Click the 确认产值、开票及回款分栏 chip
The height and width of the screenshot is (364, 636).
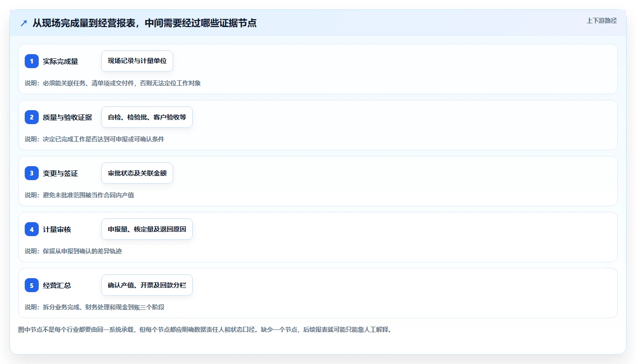pyautogui.click(x=147, y=285)
